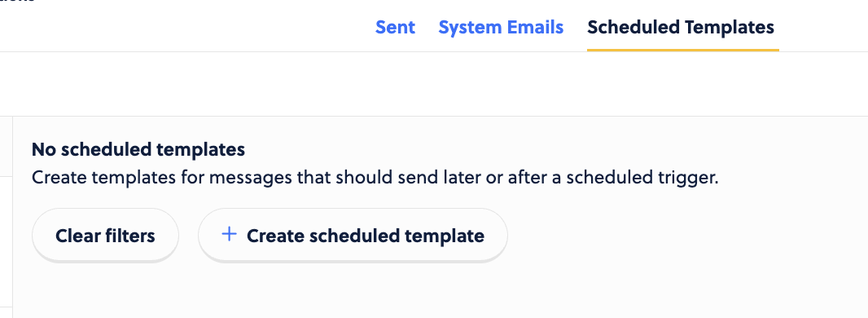Click Create scheduled template button
This screenshot has height=318, width=868.
[x=353, y=236]
